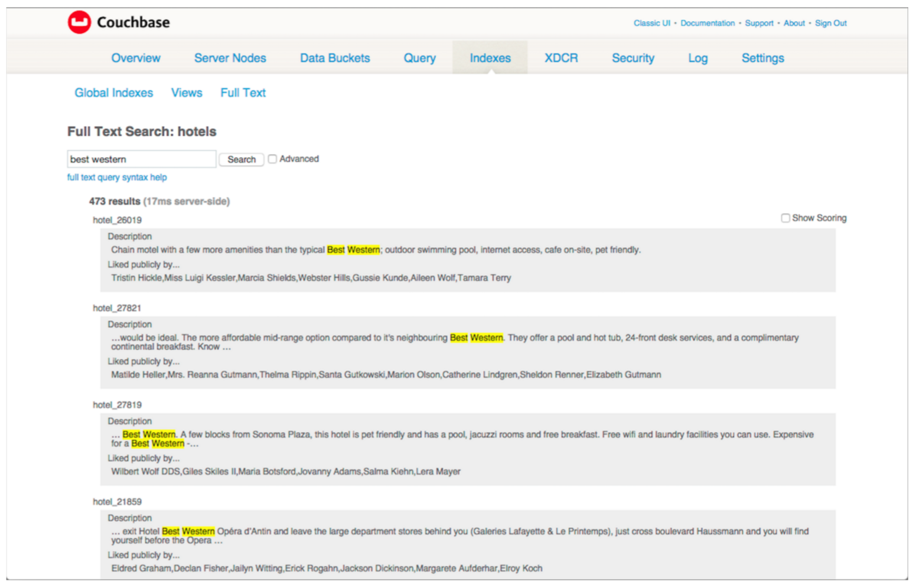
Task: Open result hotel_26019
Action: 117,220
